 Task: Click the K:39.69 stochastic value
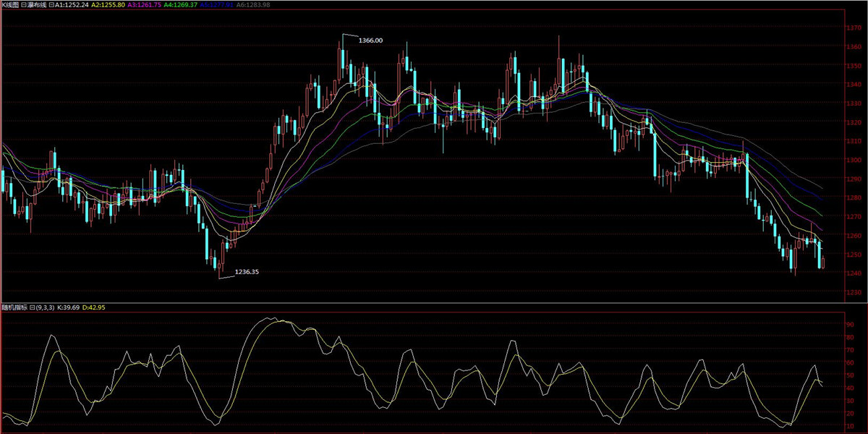pyautogui.click(x=70, y=307)
